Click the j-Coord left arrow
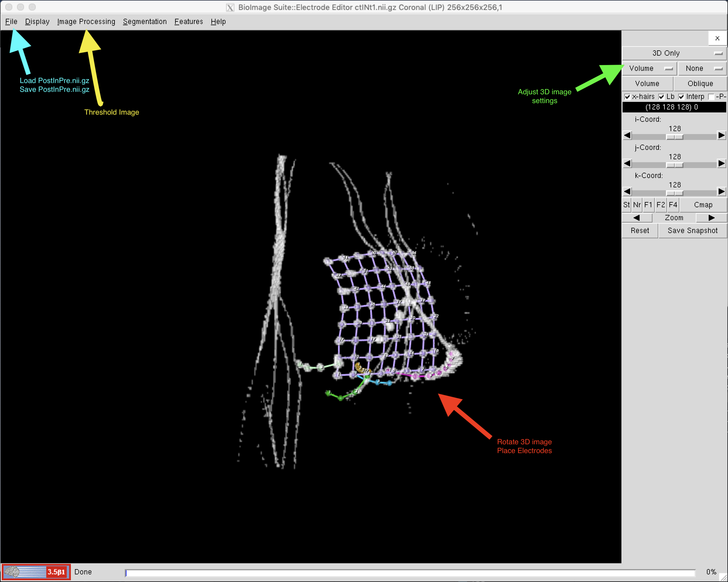Screen dimensions: 728x582 coord(627,164)
